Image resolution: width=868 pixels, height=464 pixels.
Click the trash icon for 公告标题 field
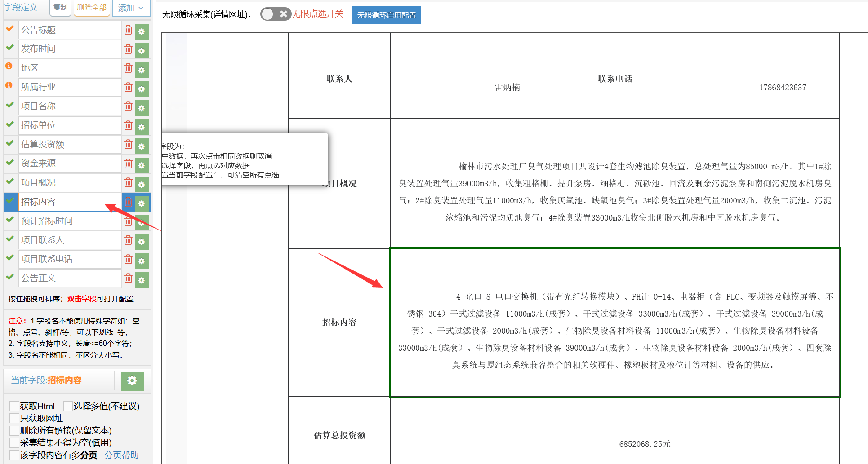tap(128, 30)
